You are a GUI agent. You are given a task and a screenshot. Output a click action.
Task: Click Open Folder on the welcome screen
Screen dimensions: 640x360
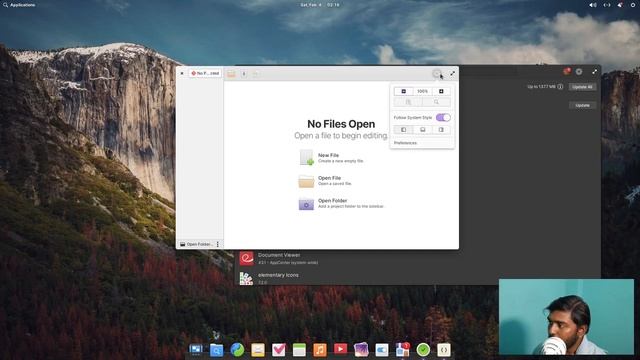(340, 203)
